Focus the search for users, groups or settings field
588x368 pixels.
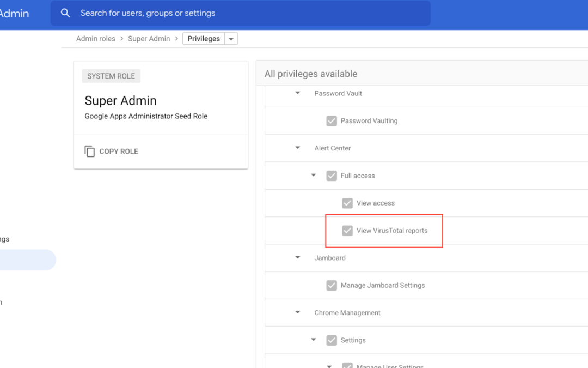tap(241, 13)
